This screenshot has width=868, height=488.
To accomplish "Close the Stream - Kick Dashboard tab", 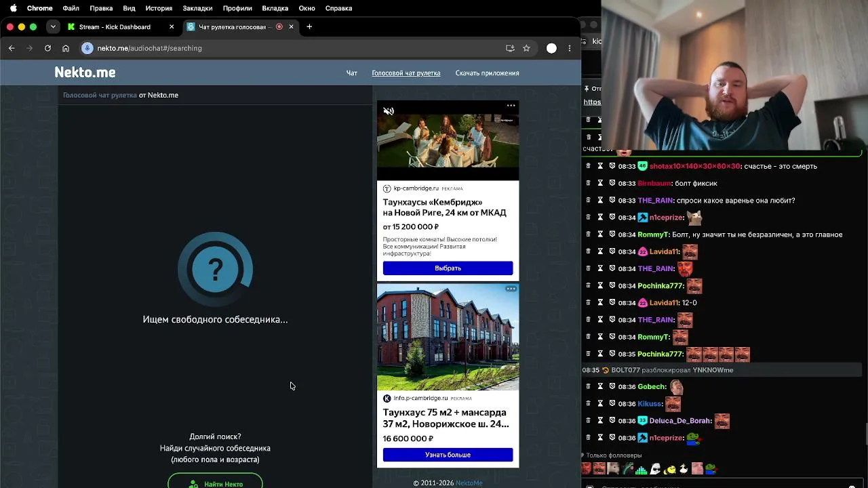I will click(172, 27).
